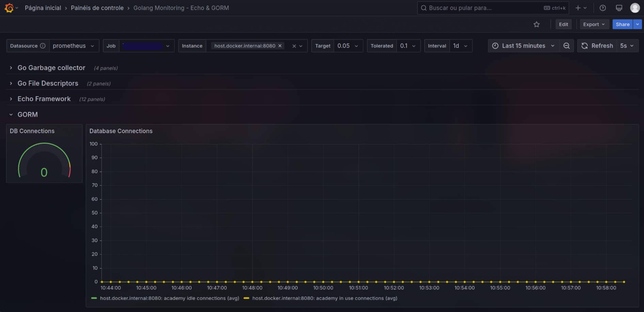Go to Painéis de controle breadcrumb
Screen dimensions: 644x312
tap(97, 8)
